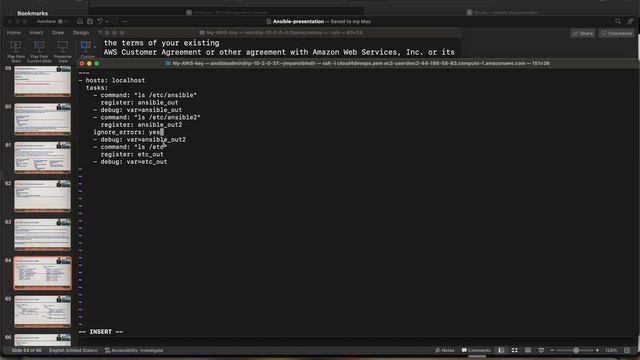Screen dimensions: 640x360
Task: Select slide 65 thumbnail
Action: (x=42, y=311)
